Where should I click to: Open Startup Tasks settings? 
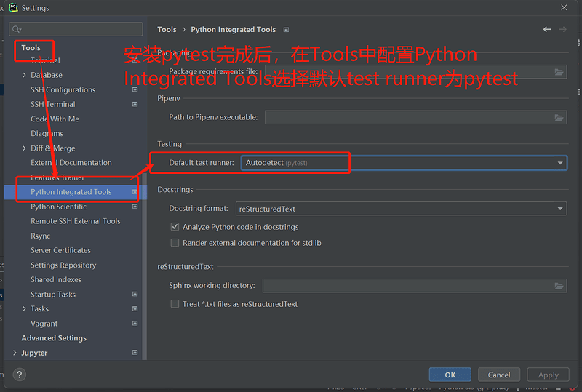click(53, 295)
